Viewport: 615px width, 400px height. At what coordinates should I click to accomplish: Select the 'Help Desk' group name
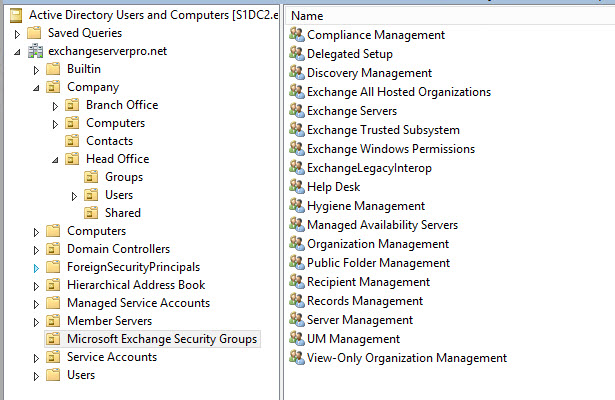point(333,187)
